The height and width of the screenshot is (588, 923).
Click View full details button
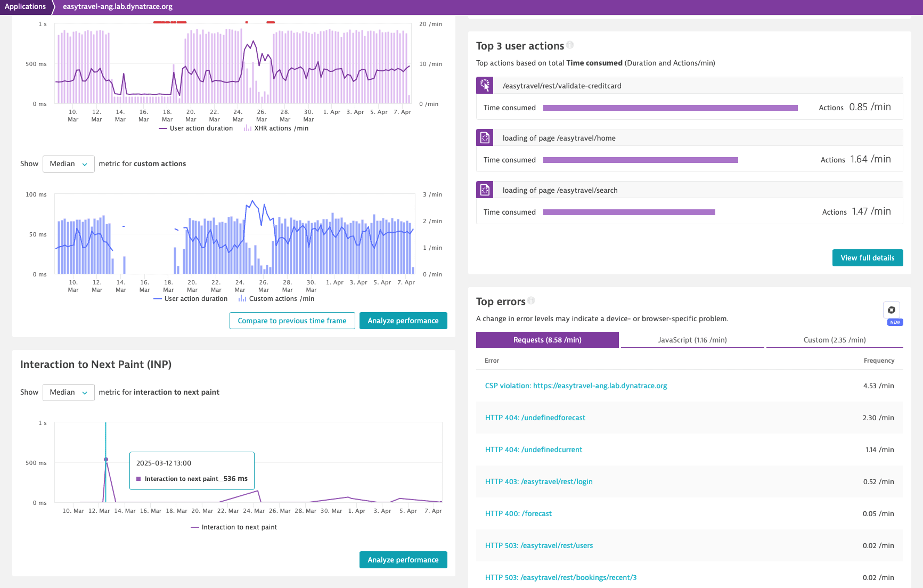coord(867,258)
